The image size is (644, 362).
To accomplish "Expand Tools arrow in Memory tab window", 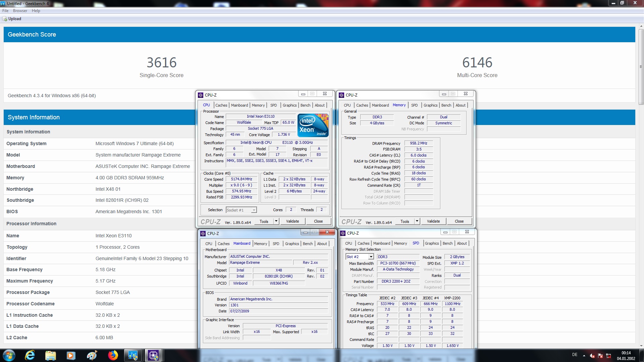I will pyautogui.click(x=417, y=221).
